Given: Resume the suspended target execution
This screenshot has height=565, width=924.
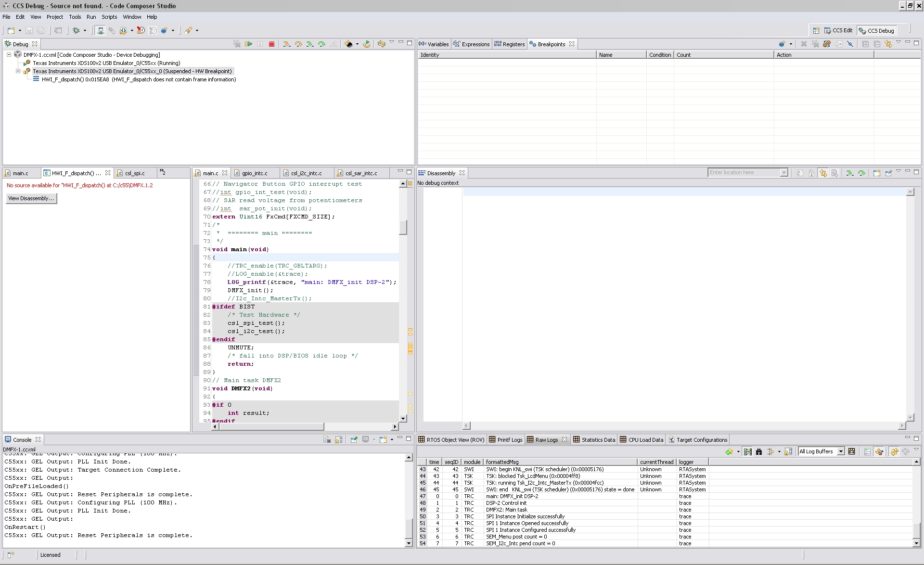Looking at the screenshot, I should click(249, 43).
